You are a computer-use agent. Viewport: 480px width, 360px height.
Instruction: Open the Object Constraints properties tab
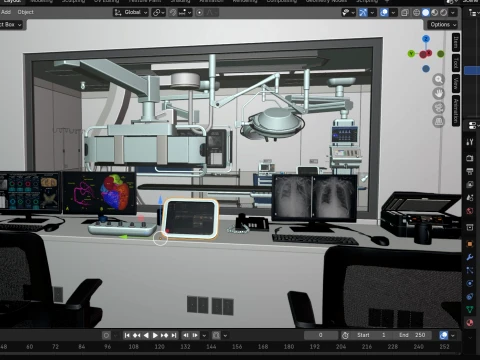470,296
